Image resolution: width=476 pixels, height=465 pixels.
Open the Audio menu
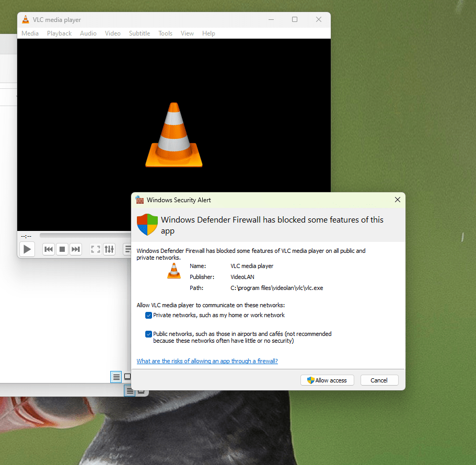(x=88, y=33)
